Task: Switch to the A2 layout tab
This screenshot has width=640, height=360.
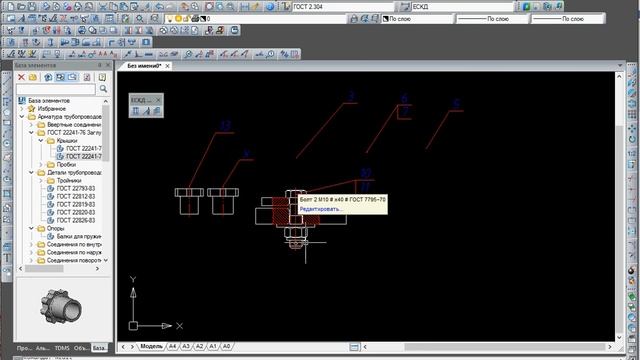Action: click(x=200, y=346)
